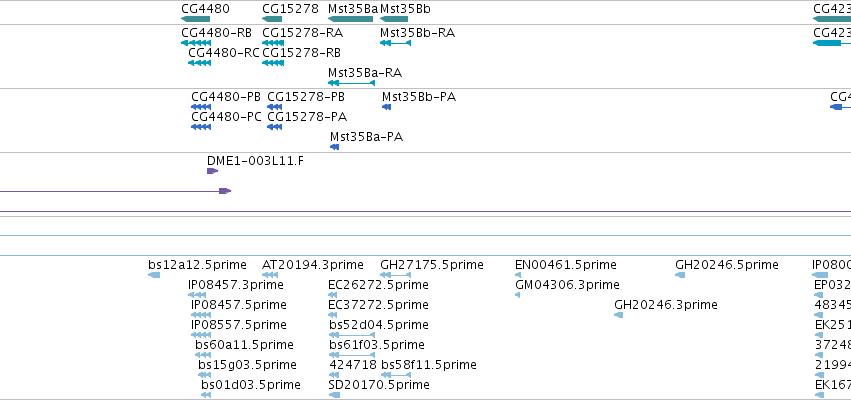Viewport: 851px width, 400px height.
Task: Click the GH20246.5prime EST glyph
Action: (680, 275)
